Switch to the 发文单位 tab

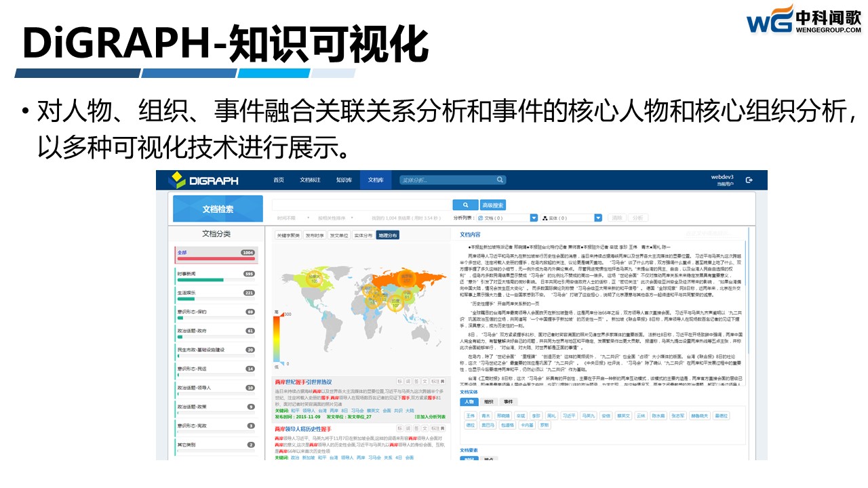pyautogui.click(x=340, y=235)
